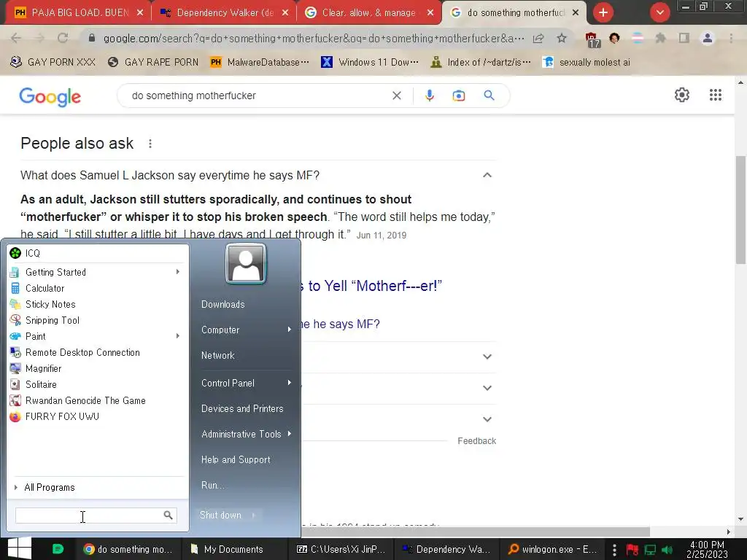Expand Getting Started submenu arrow
747x560 pixels.
(x=178, y=272)
